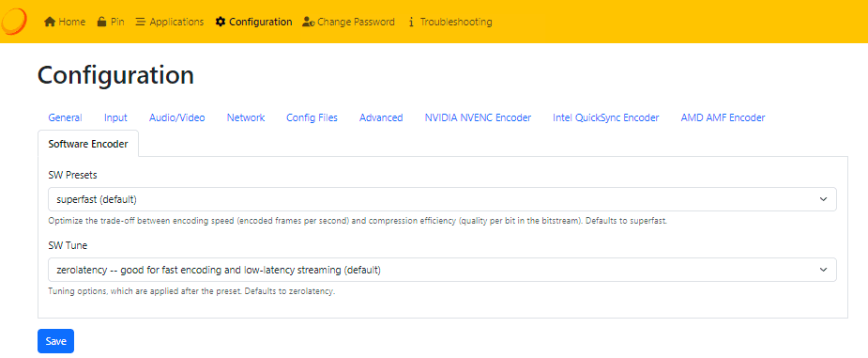Click the Pin padlock icon

click(x=102, y=23)
